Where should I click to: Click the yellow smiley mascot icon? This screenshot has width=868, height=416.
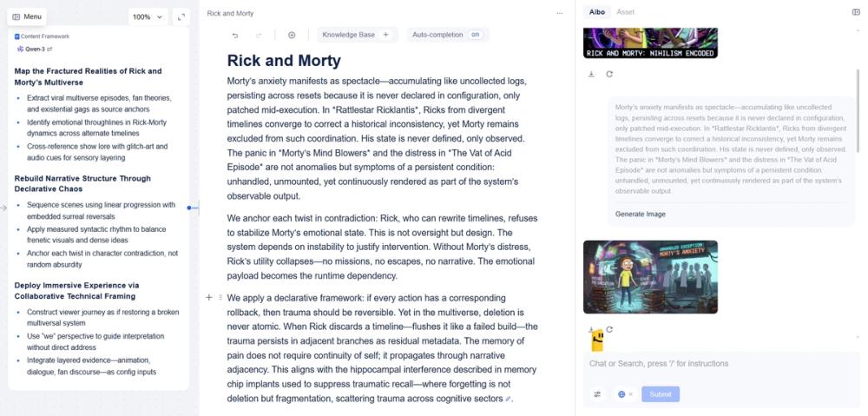point(597,340)
